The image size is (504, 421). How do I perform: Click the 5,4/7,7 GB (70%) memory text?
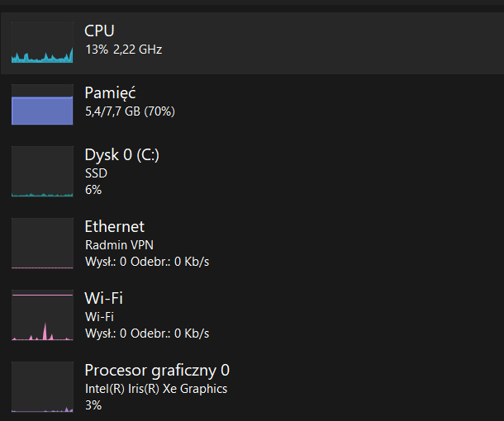pos(130,111)
